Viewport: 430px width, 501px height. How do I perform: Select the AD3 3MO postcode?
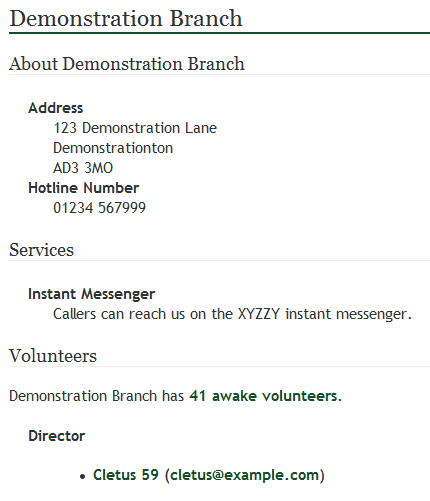coord(83,168)
